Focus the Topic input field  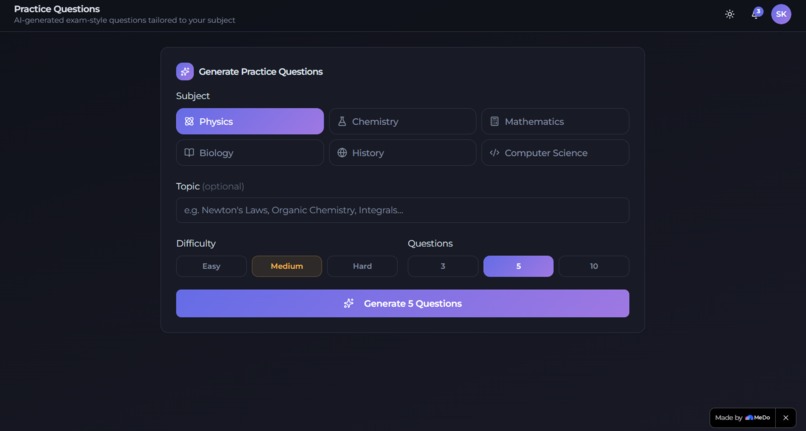tap(402, 210)
